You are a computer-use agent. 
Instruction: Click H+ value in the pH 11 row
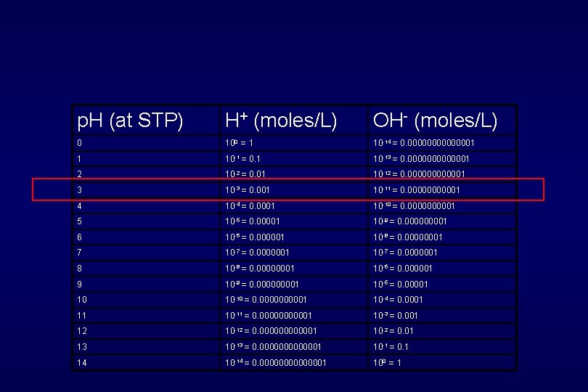(x=269, y=316)
